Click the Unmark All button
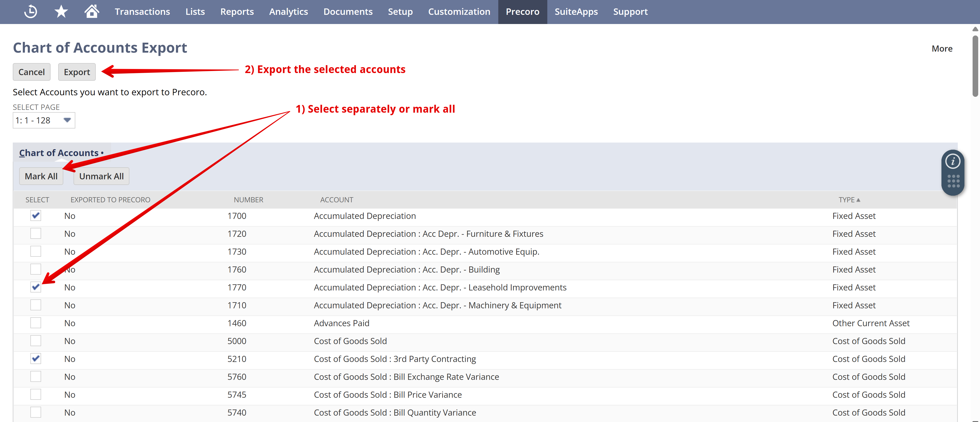 tap(101, 176)
